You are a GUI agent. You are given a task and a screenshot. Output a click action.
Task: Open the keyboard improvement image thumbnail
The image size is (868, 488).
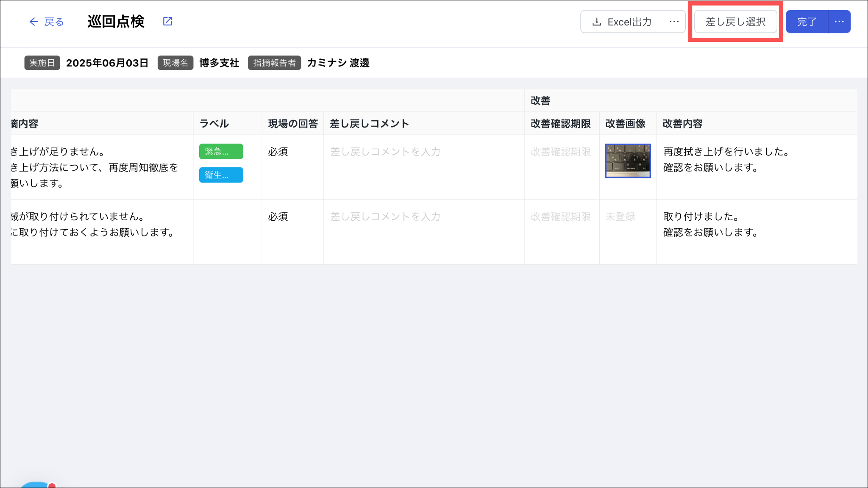628,161
